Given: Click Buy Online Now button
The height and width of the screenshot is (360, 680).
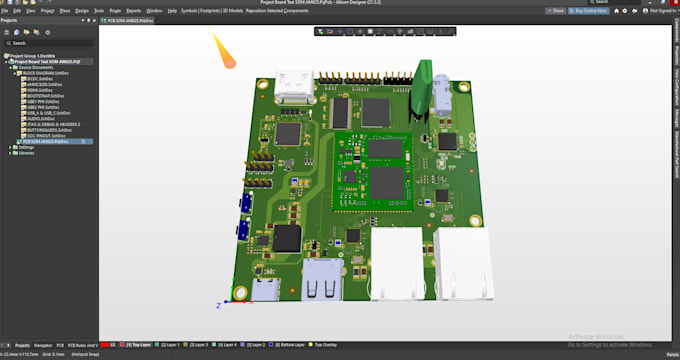Looking at the screenshot, I should click(x=588, y=11).
